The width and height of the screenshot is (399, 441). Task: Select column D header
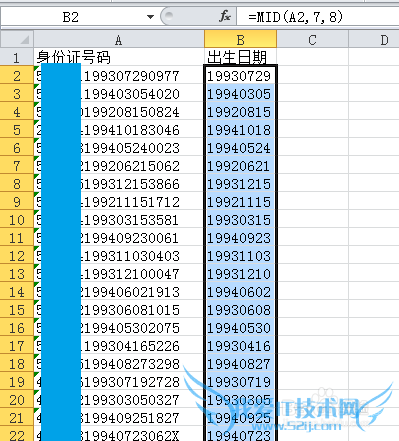(374, 40)
